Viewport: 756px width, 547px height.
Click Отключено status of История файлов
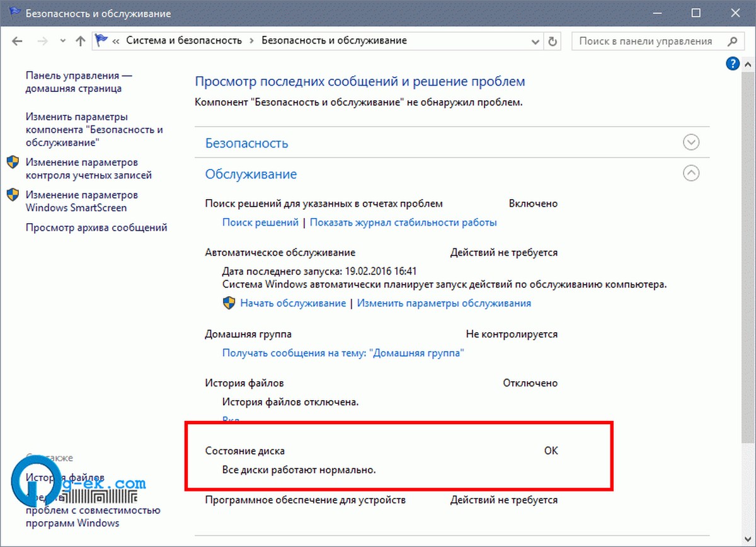(530, 383)
